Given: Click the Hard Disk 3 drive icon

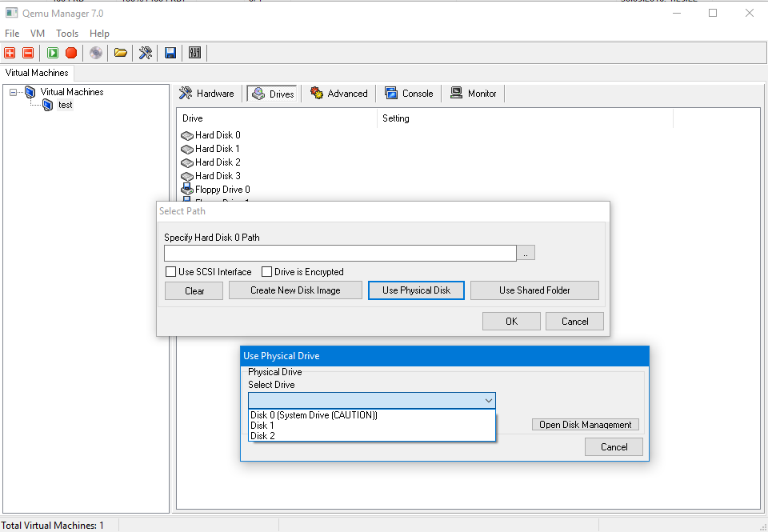Looking at the screenshot, I should pyautogui.click(x=187, y=176).
